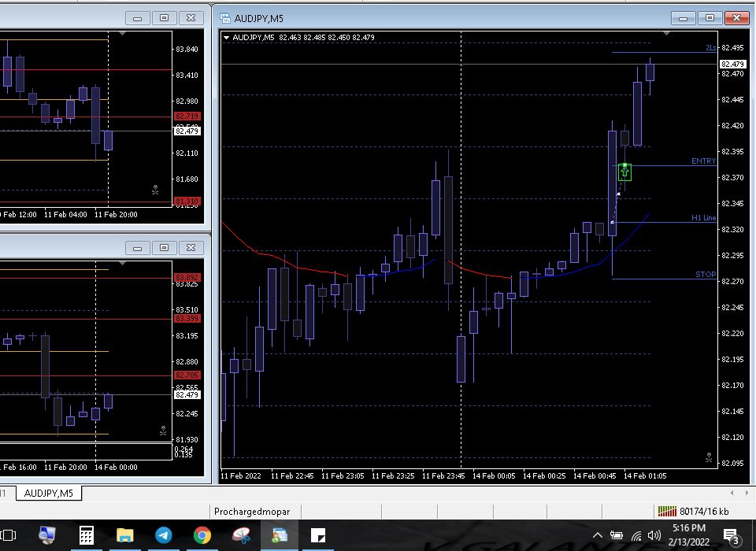Expand the hidden system tray icons chevron
This screenshot has height=551, width=756.
click(x=598, y=536)
